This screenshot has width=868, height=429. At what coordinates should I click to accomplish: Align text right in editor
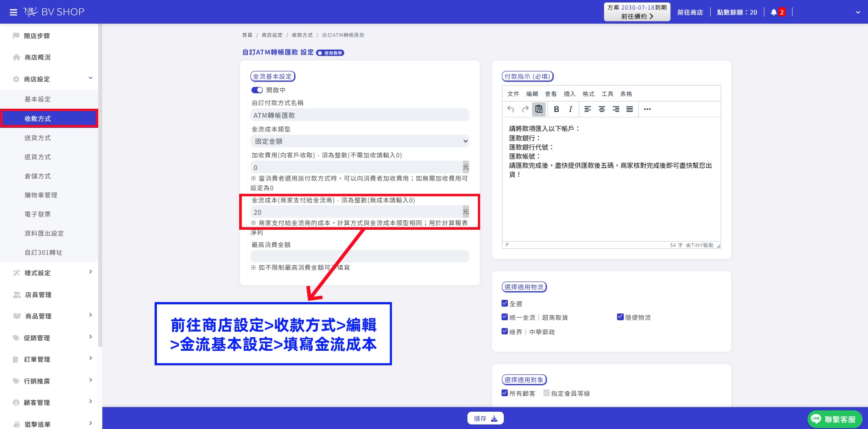click(616, 109)
